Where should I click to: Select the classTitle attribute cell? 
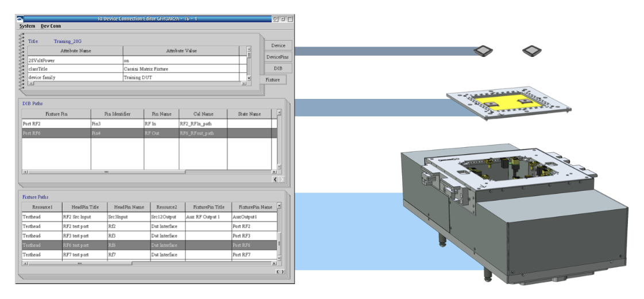[x=76, y=68]
